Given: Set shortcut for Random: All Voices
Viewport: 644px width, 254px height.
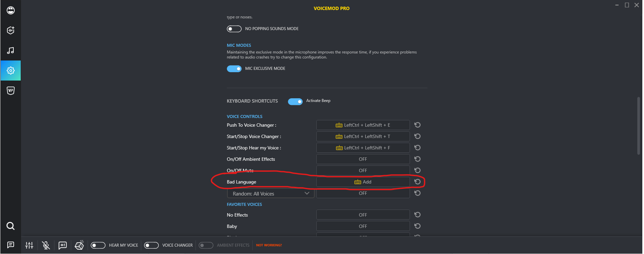Looking at the screenshot, I should point(363,193).
